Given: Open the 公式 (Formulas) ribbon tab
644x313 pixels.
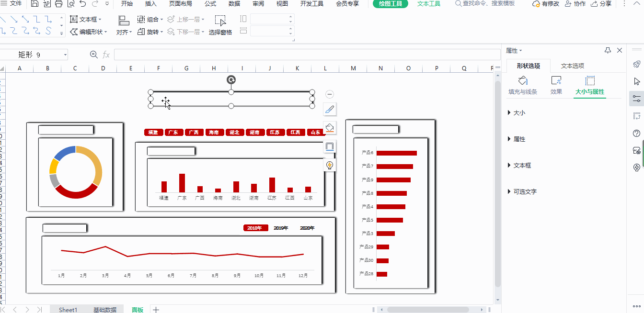Looking at the screenshot, I should (x=210, y=4).
